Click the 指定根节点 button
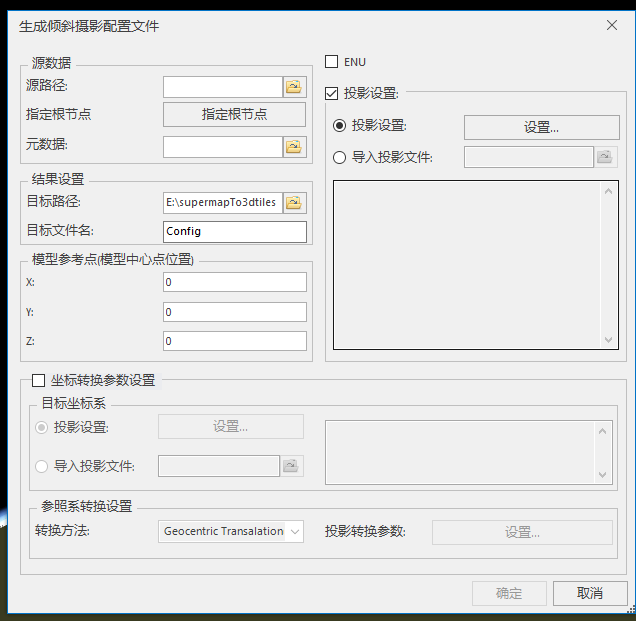636x621 pixels. [x=234, y=114]
